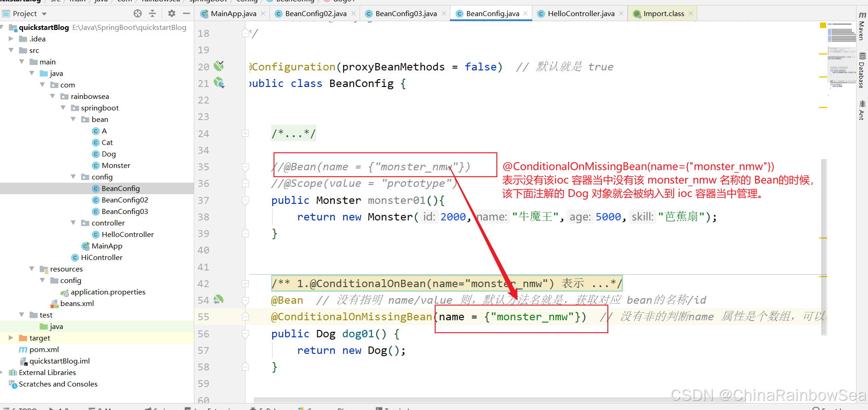Click the collapse all icon in Project panel
Screen dimensions: 868x410
[x=153, y=13]
